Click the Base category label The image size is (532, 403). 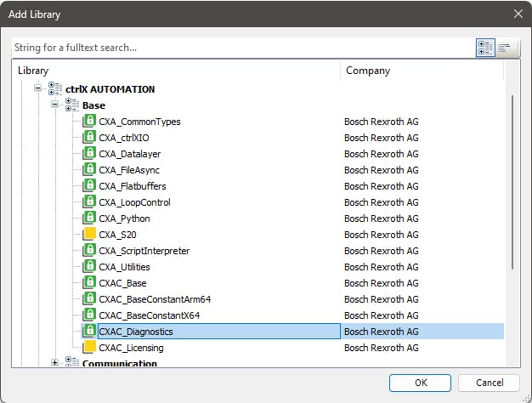93,105
